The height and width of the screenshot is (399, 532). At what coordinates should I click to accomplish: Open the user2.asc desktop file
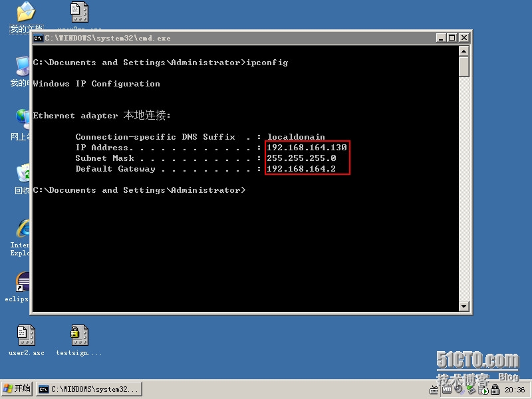[26, 340]
